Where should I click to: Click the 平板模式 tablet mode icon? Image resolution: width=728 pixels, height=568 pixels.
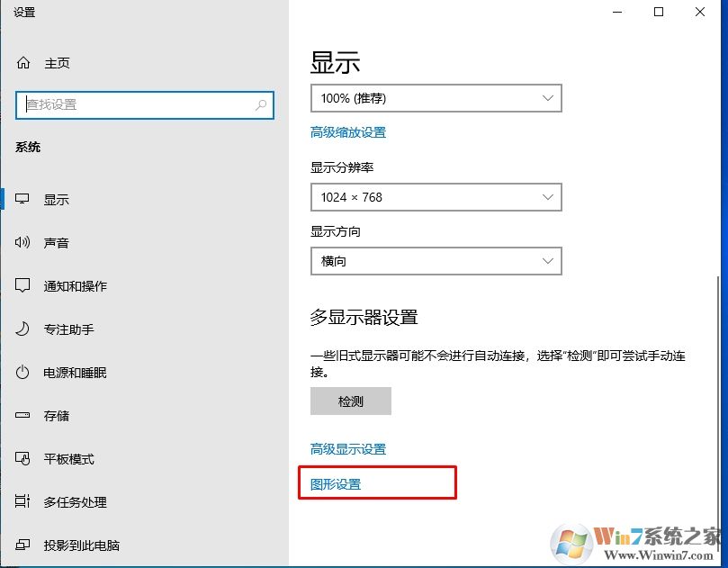click(x=22, y=459)
